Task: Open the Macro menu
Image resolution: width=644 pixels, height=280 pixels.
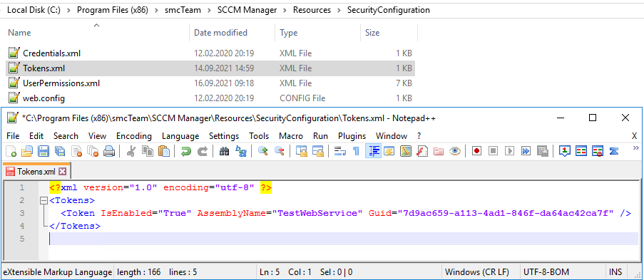Action: tap(291, 136)
